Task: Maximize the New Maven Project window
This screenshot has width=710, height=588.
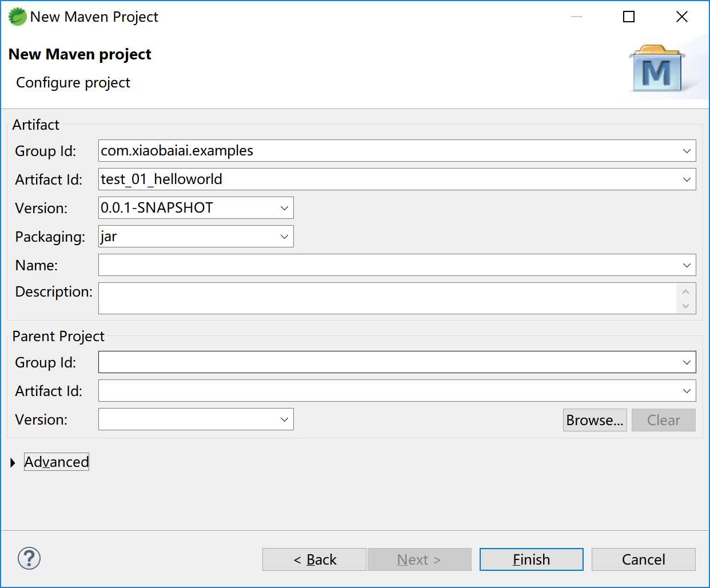Action: tap(629, 17)
